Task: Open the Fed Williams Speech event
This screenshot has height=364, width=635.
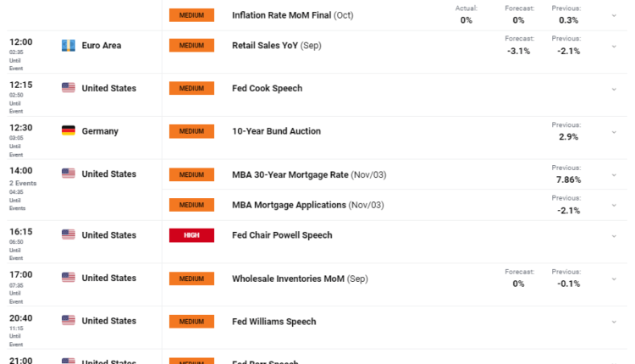Action: pyautogui.click(x=273, y=322)
